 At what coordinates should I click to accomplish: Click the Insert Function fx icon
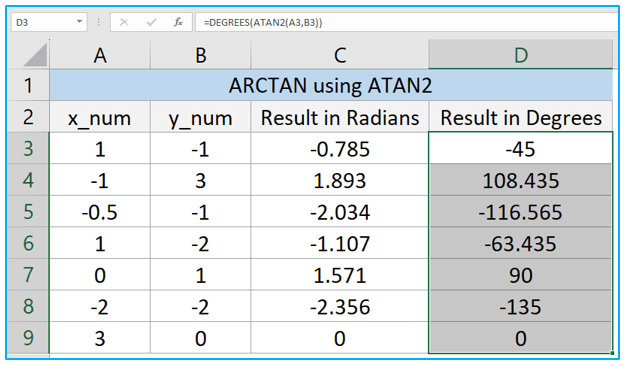178,22
